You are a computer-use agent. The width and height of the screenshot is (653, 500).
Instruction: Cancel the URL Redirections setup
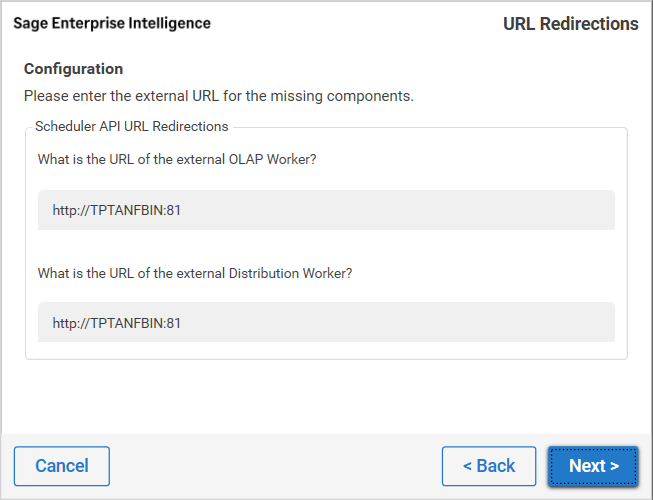pyautogui.click(x=62, y=466)
